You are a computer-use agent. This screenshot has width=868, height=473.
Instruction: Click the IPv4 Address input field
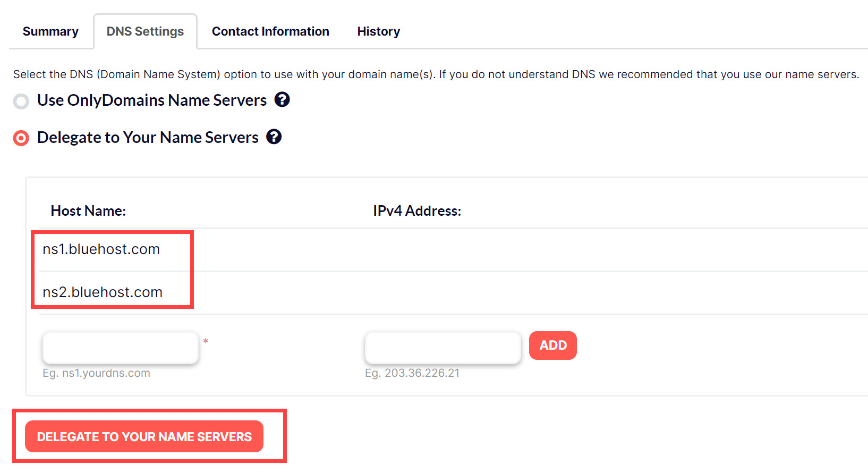[x=443, y=348]
